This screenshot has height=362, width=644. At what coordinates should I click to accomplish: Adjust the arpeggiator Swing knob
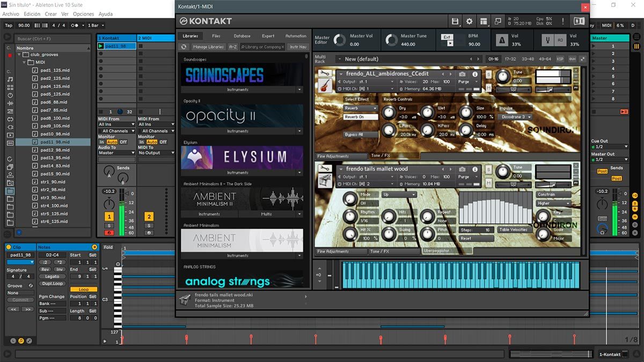tap(389, 234)
